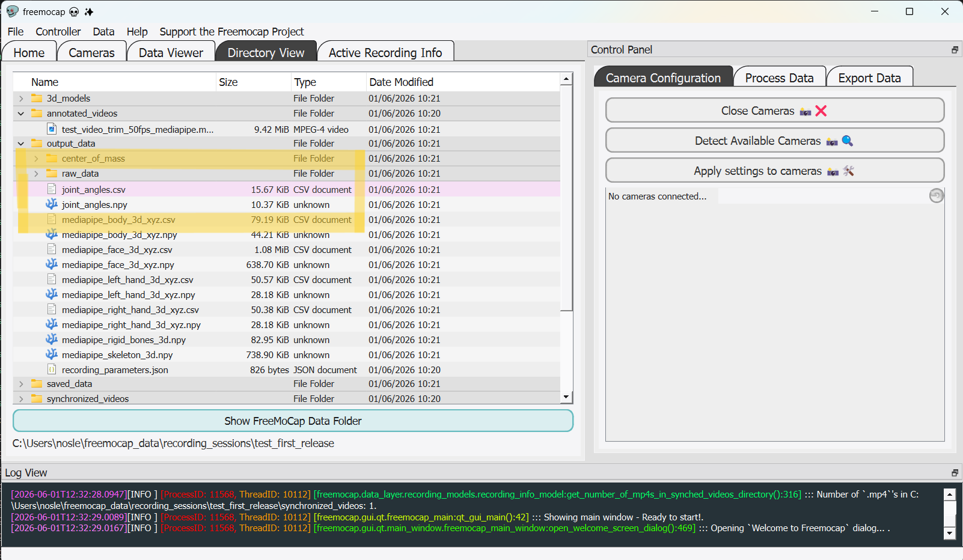
Task: Open the File menu
Action: tap(16, 32)
